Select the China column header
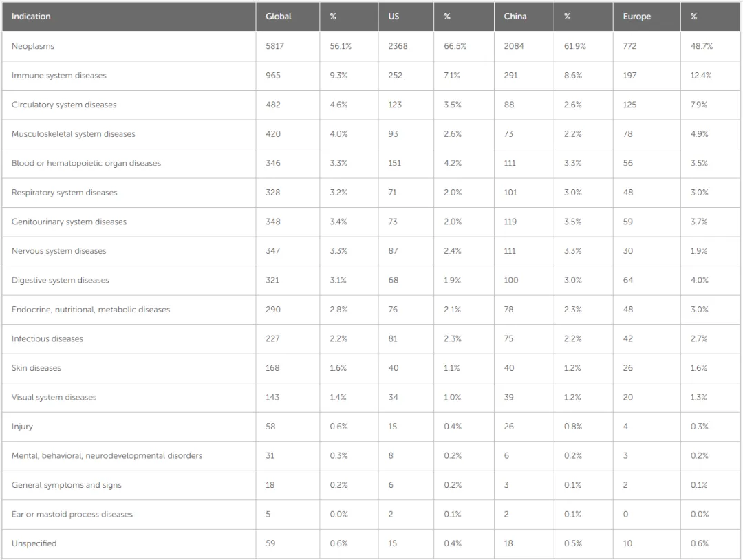743x560 pixels. pos(515,16)
